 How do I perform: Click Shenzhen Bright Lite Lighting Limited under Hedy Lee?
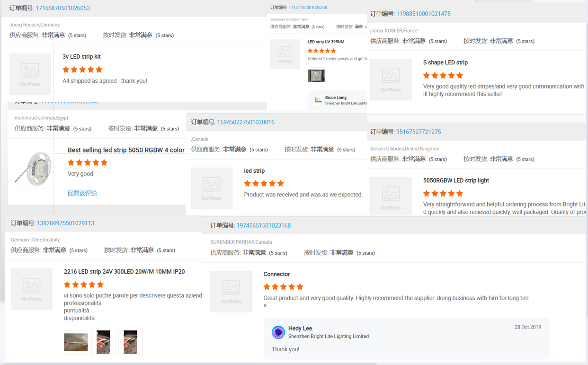(329, 337)
